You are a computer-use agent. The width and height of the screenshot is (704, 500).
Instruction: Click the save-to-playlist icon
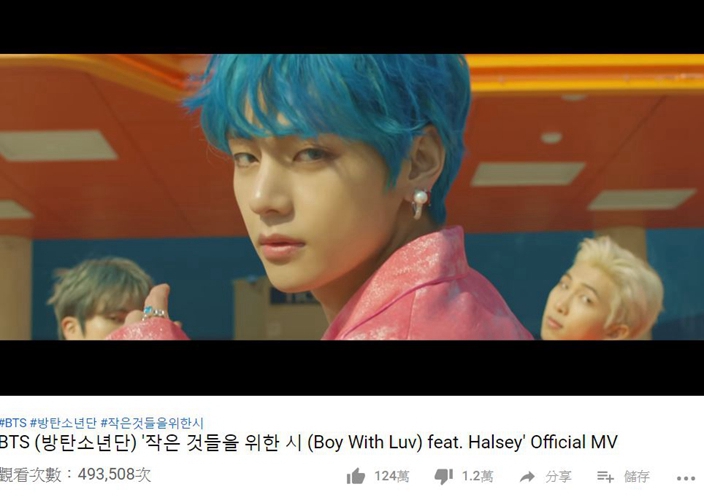[x=605, y=476]
